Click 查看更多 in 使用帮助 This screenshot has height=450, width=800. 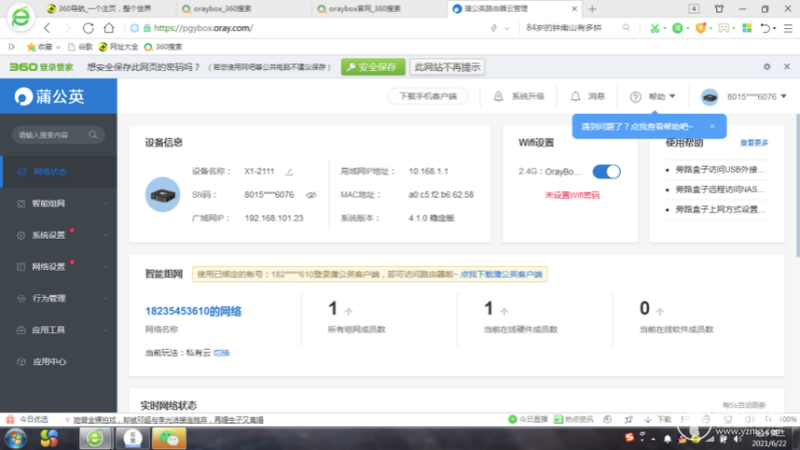tap(754, 143)
